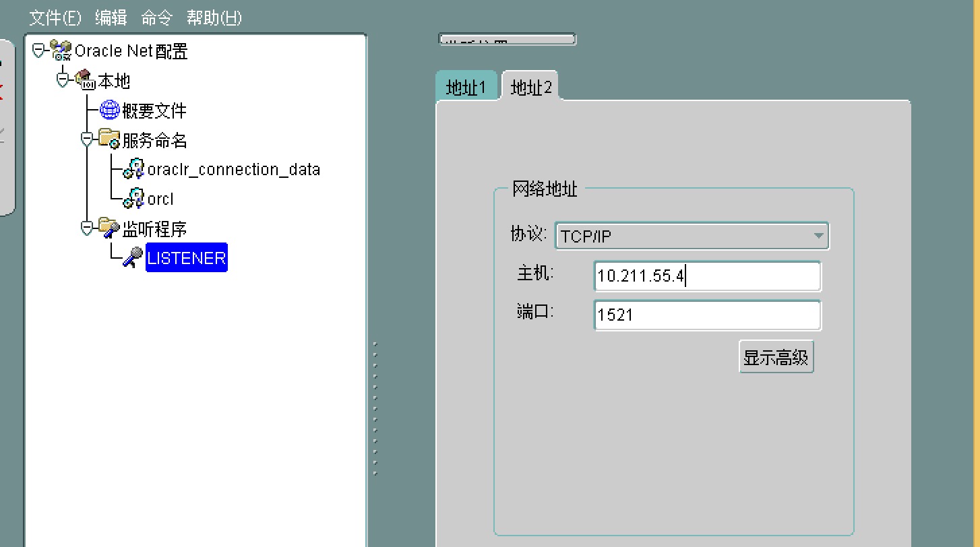Click the 本地 node icon
The width and height of the screenshot is (980, 547).
click(x=86, y=80)
